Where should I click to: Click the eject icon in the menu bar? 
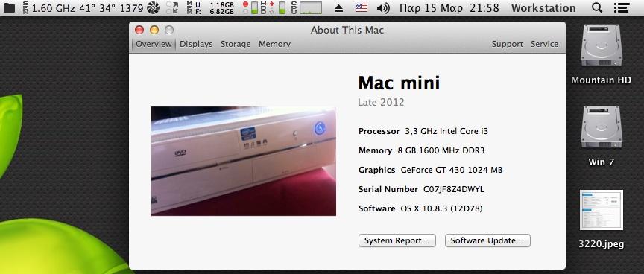tap(338, 7)
